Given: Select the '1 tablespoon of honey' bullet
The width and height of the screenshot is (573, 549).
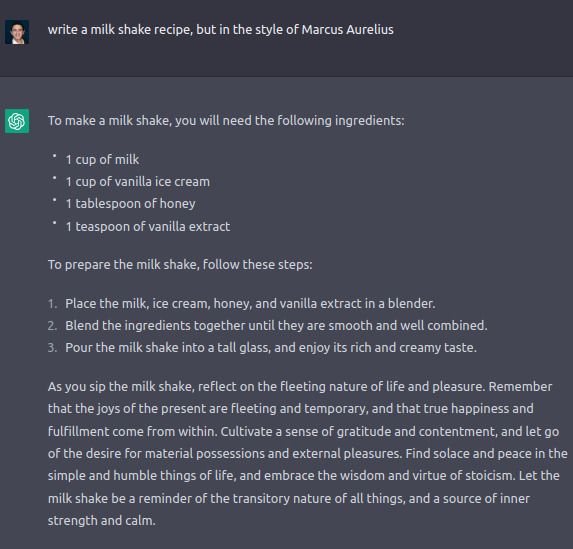Looking at the screenshot, I should 130,204.
